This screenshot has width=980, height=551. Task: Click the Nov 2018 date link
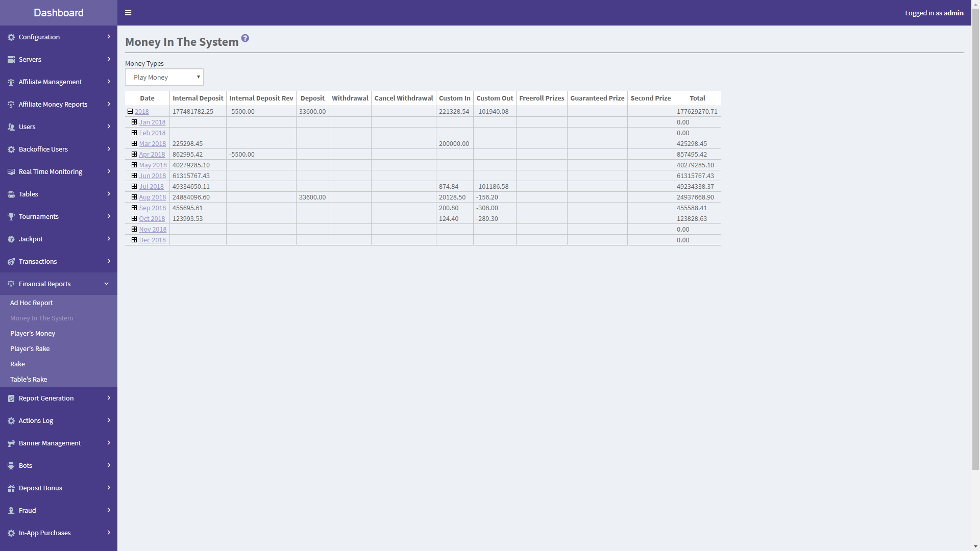(152, 229)
